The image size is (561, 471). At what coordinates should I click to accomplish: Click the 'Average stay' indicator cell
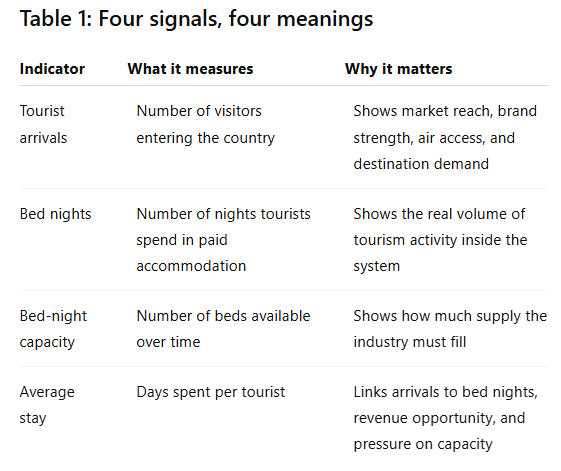tap(47, 405)
